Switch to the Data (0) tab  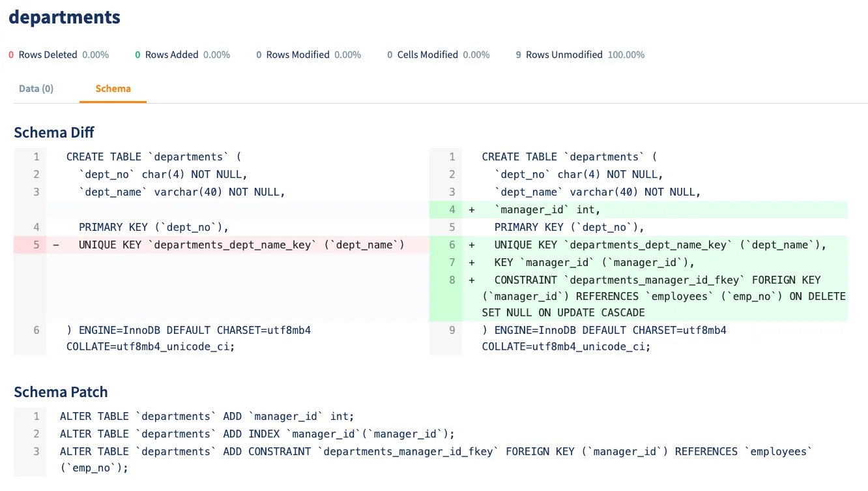coord(36,88)
